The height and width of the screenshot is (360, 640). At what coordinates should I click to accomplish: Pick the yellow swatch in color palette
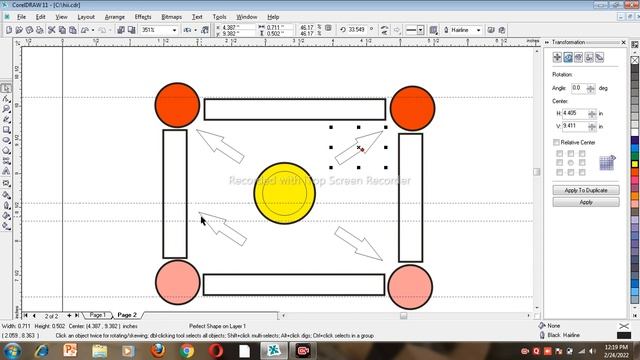635,164
